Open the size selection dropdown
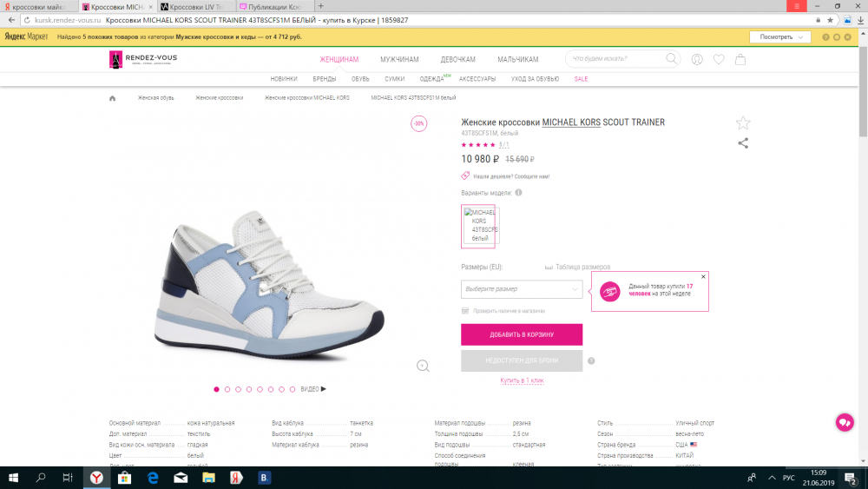This screenshot has width=868, height=489. (x=522, y=289)
